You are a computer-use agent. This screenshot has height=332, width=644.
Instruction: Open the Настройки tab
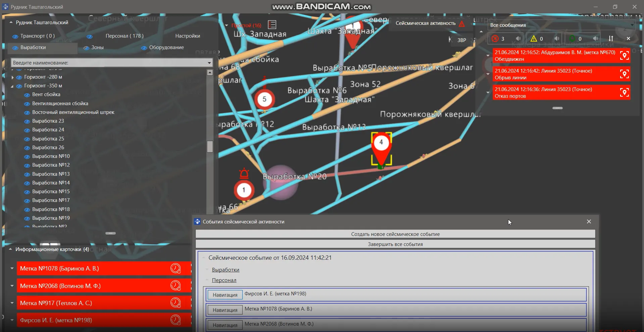point(187,36)
